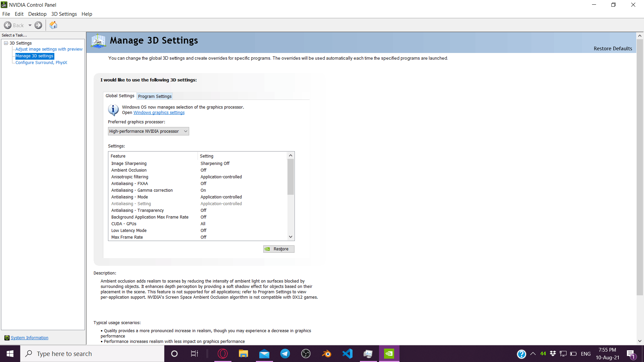
Task: Navigate back using the Back arrow icon
Action: click(8, 25)
